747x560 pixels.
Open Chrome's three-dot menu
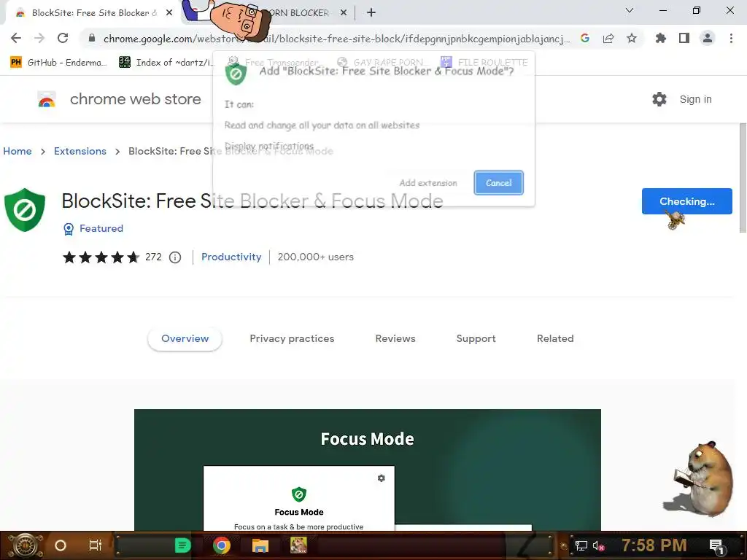tap(731, 38)
